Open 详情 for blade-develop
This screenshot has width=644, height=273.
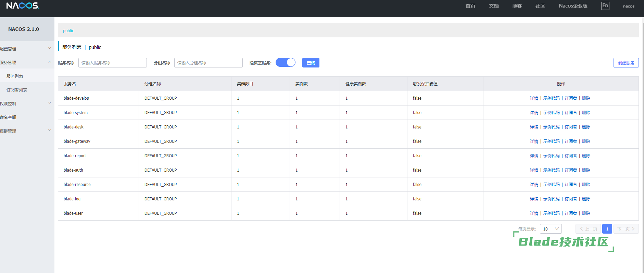(534, 98)
